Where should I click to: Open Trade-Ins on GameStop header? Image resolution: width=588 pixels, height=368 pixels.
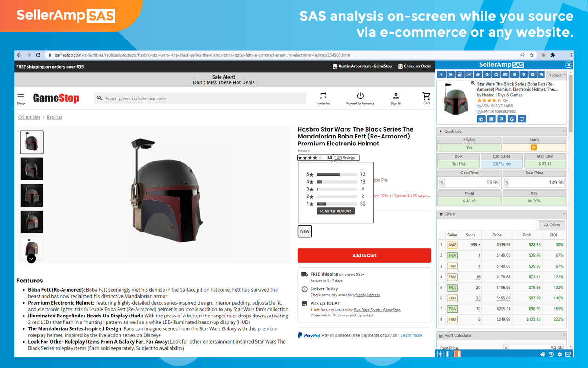coord(323,99)
